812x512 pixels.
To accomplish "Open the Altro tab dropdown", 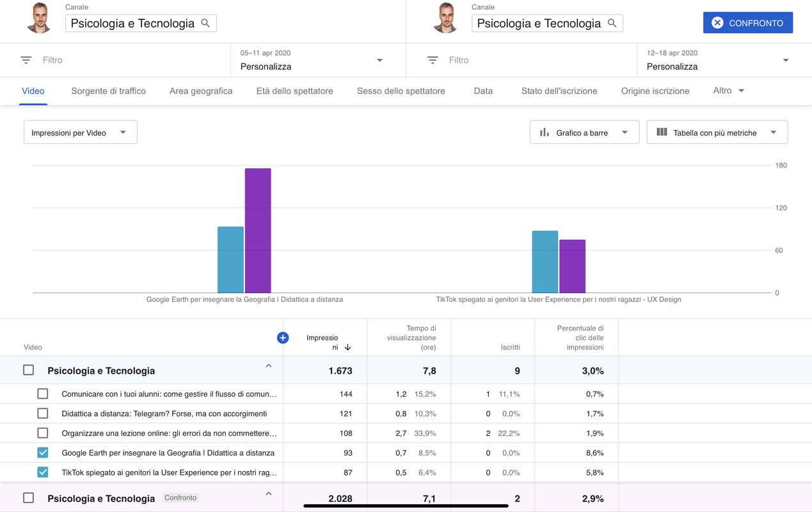I will (729, 91).
